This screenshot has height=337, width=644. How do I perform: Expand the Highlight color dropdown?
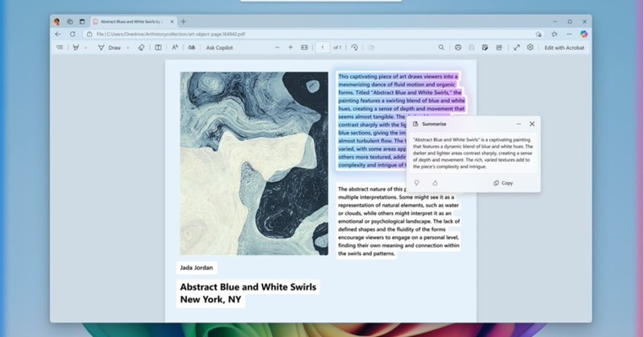(x=85, y=48)
